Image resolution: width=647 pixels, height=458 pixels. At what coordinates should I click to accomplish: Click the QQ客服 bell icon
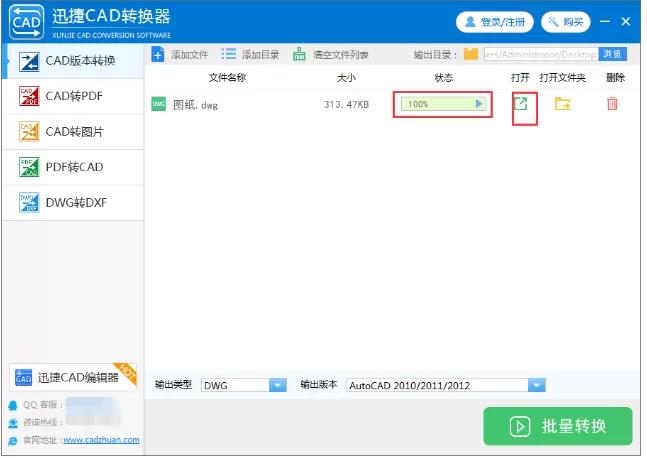13,406
